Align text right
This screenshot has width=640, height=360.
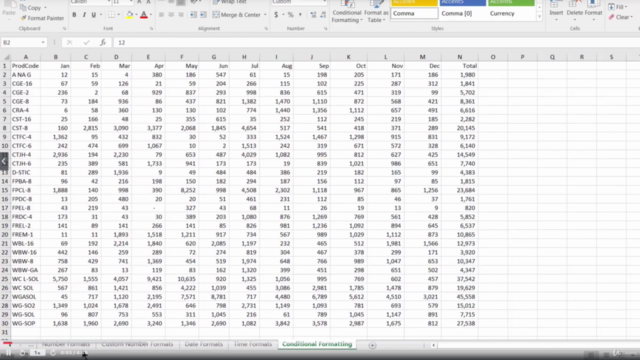(x=181, y=15)
